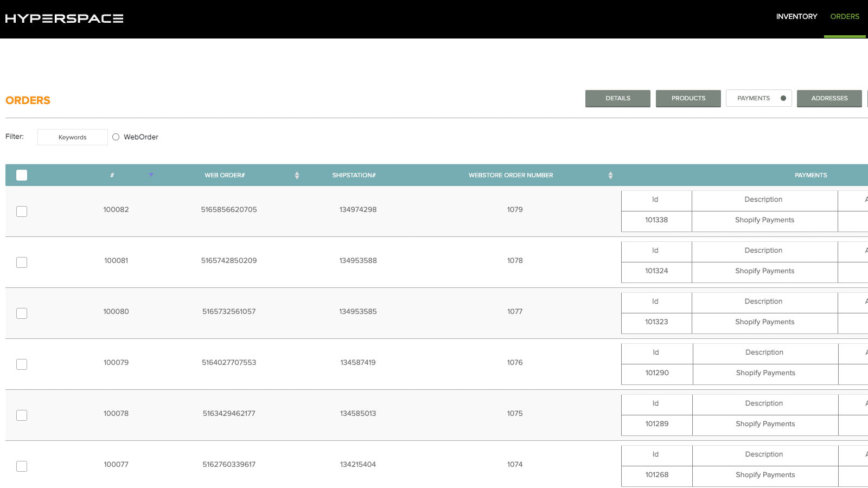Check the box for order 100078
Screen dimensions: 868x488
[22, 415]
